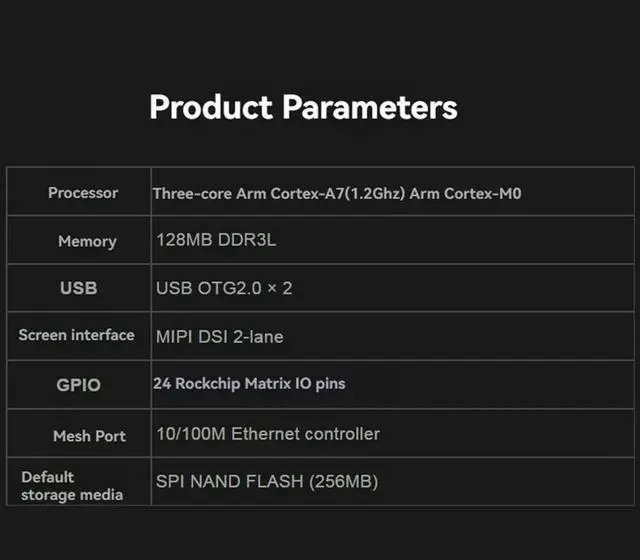Select the Mesh Port label cell
Image resolution: width=640 pixels, height=560 pixels.
89,436
